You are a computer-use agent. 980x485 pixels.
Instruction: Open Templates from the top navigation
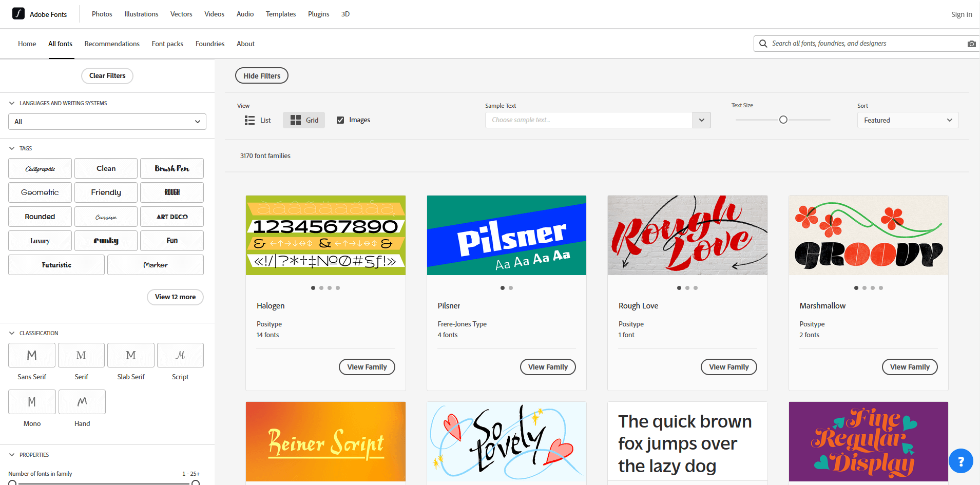click(x=280, y=14)
